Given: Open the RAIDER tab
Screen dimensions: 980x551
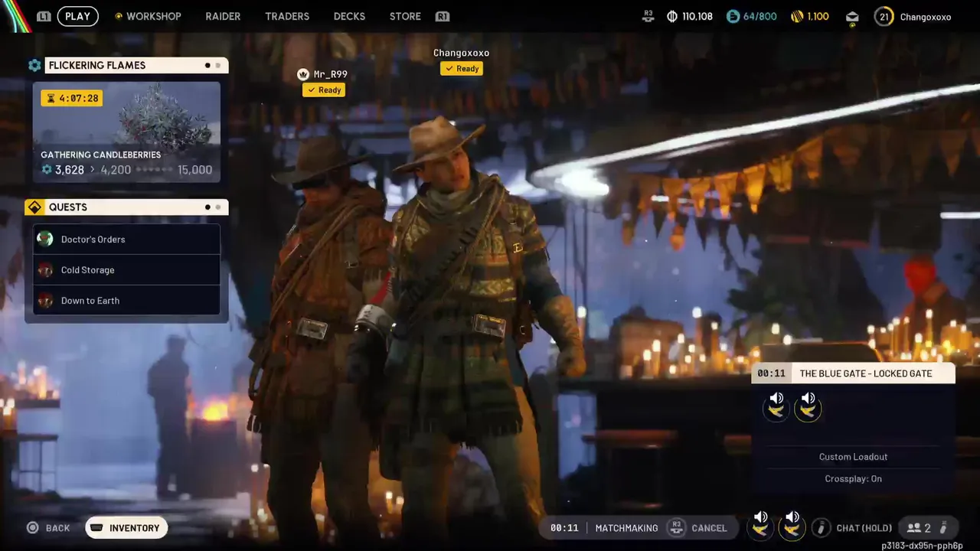Looking at the screenshot, I should coord(223,16).
